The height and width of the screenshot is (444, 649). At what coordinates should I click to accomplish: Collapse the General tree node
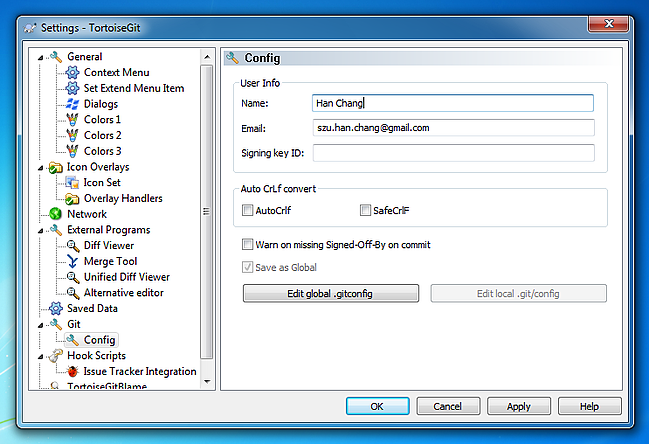(41, 58)
